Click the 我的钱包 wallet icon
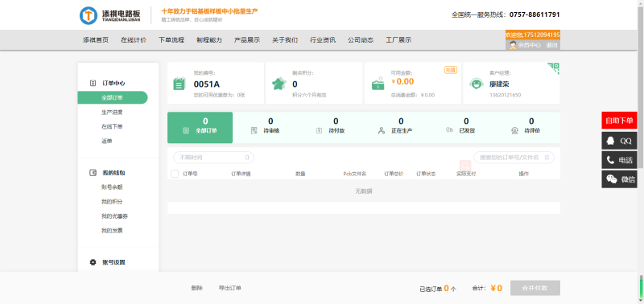 [93, 173]
